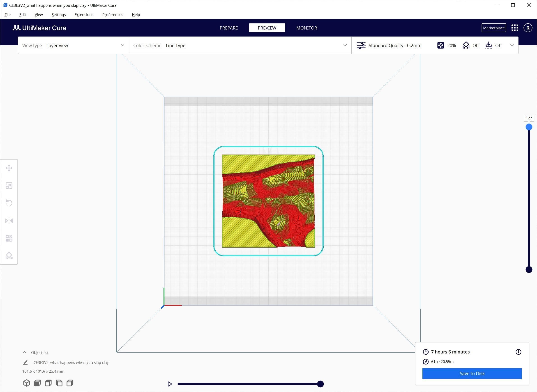This screenshot has height=392, width=537.
Task: Open the View type dropdown
Action: pyautogui.click(x=73, y=45)
